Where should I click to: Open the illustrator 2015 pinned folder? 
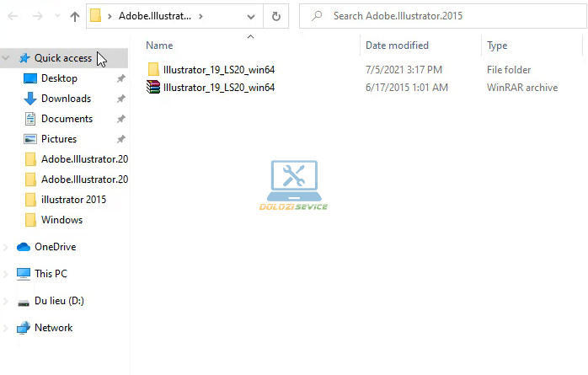(73, 200)
